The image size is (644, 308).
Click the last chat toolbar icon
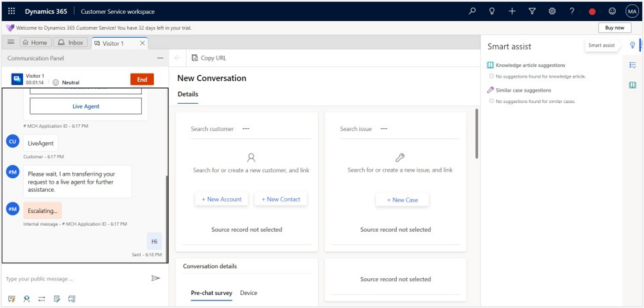[x=72, y=299]
